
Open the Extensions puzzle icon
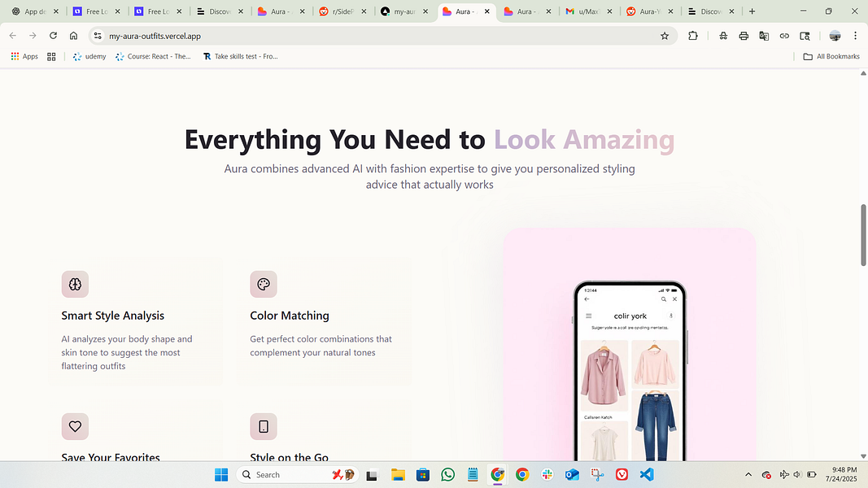693,36
